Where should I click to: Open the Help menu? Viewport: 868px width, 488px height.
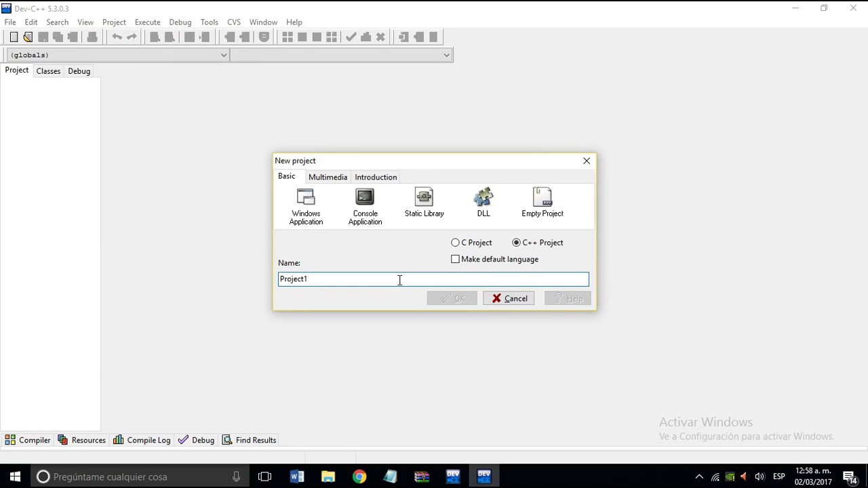click(294, 22)
